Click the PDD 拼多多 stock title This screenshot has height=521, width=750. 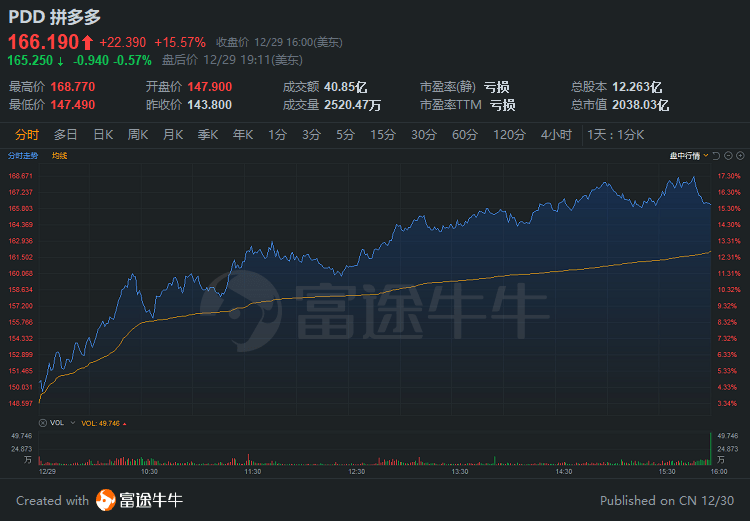55,17
